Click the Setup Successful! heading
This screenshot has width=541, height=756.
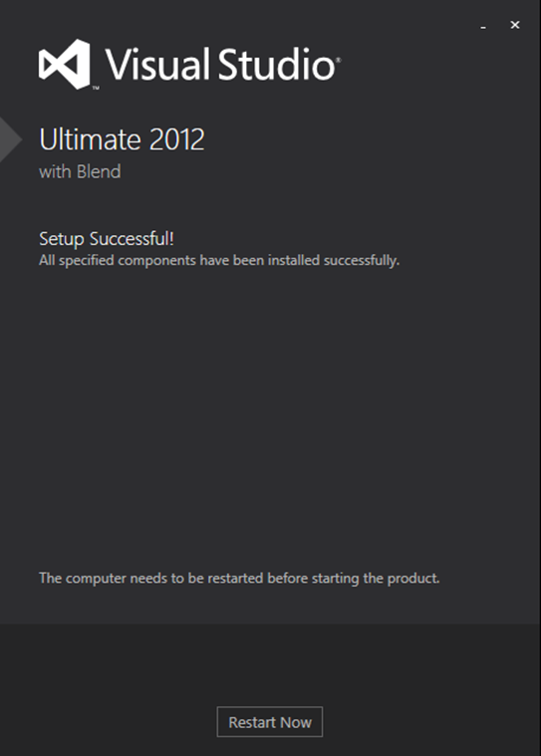tap(107, 239)
